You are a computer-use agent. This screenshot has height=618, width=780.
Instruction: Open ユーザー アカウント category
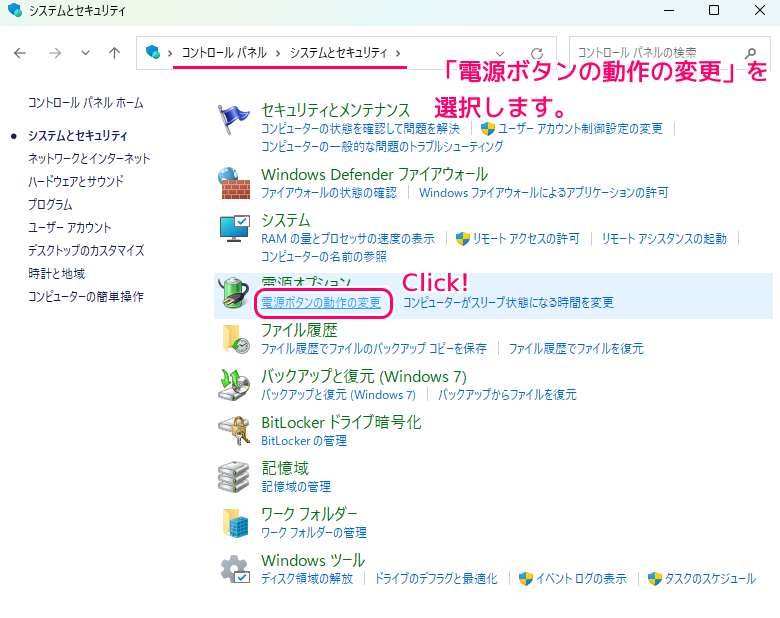[x=70, y=227]
